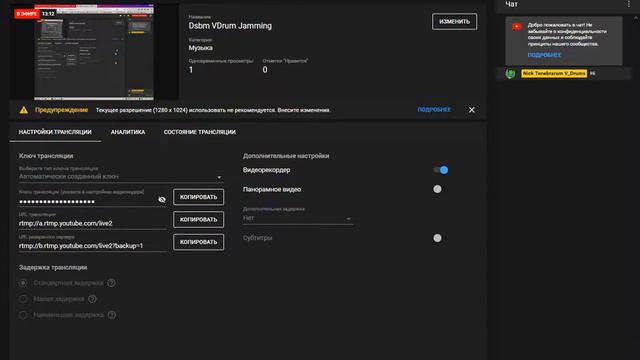The width and height of the screenshot is (640, 360).
Task: Copy the rtmp live2 stream URL
Action: pos(198,220)
